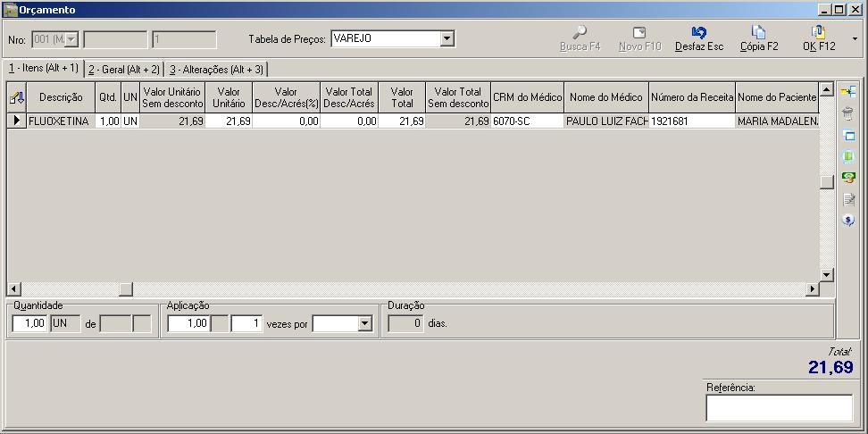Close the Orçamento window
This screenshot has height=434, width=868.
click(x=855, y=10)
